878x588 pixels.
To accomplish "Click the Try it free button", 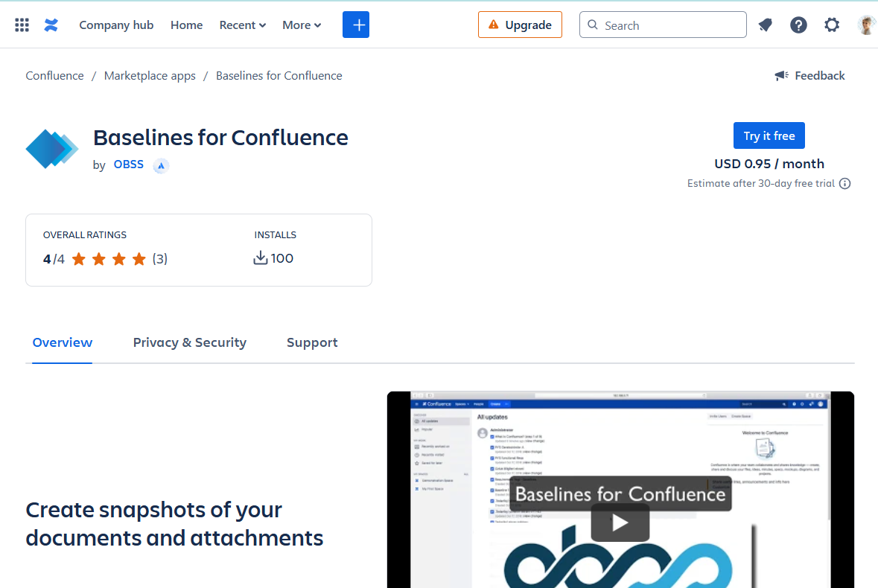I will click(769, 135).
